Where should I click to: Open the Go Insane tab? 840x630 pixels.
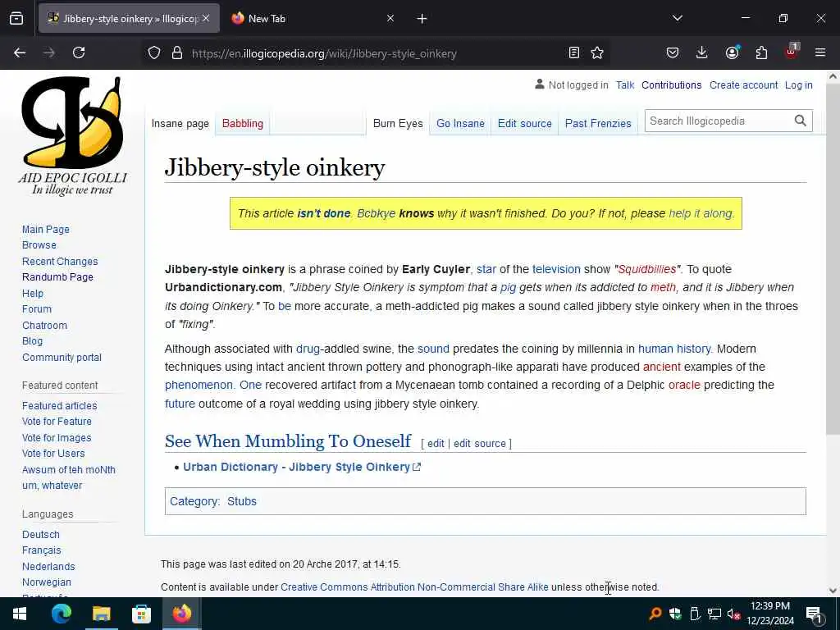point(460,124)
